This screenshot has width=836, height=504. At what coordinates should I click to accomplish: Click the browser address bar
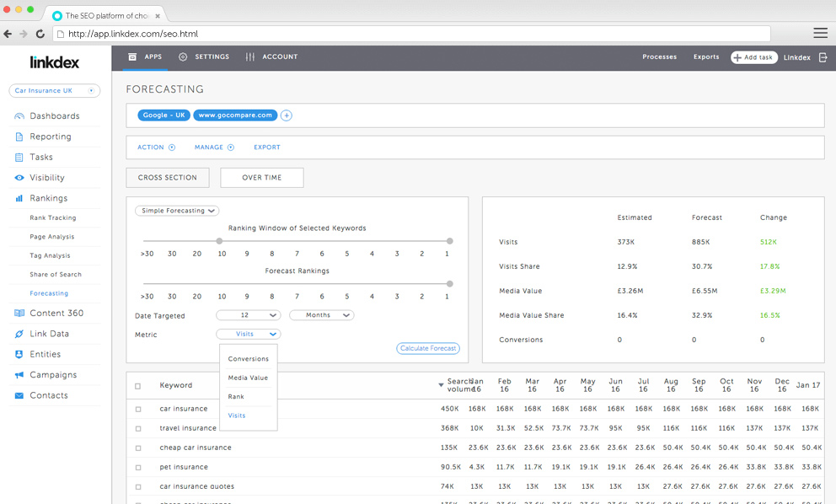click(x=411, y=34)
